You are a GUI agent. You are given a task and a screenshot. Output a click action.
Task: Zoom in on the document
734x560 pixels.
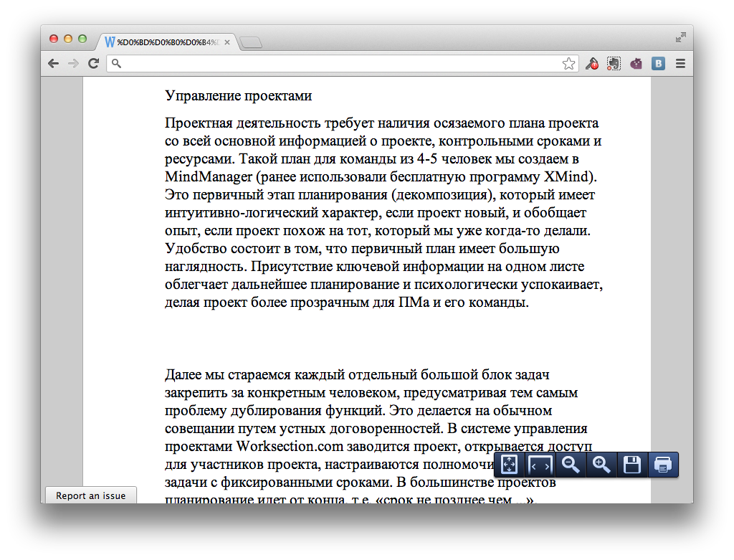click(x=601, y=465)
